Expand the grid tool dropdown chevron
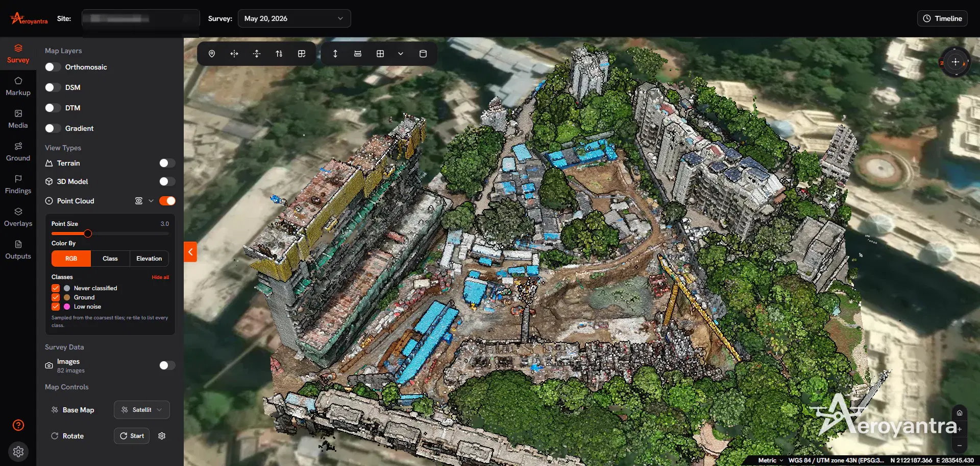 pyautogui.click(x=401, y=54)
